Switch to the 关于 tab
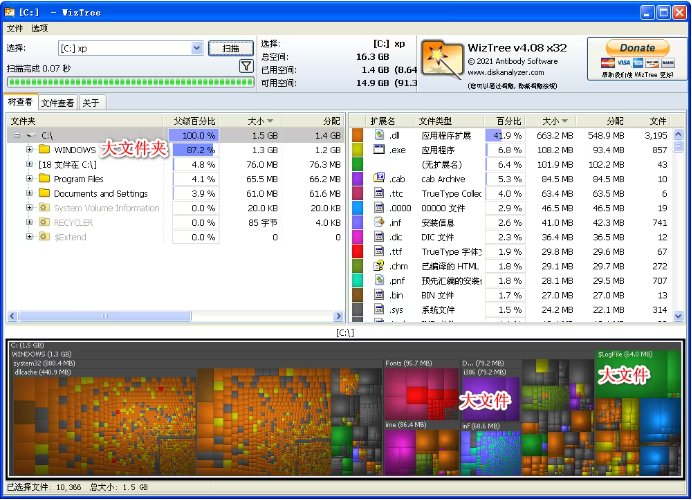Viewport: 692px width, 500px height. (x=91, y=103)
